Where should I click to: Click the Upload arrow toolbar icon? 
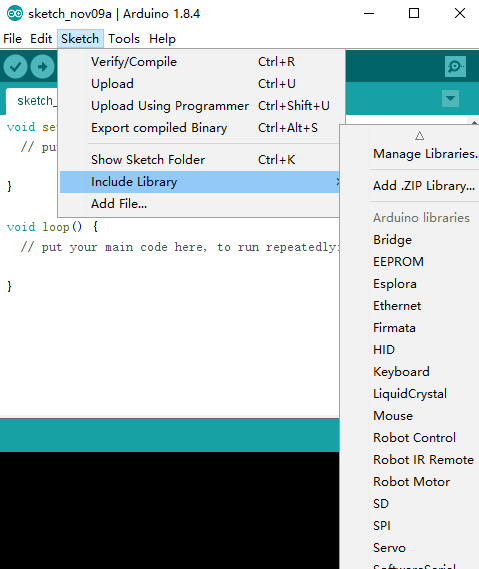[x=42, y=67]
